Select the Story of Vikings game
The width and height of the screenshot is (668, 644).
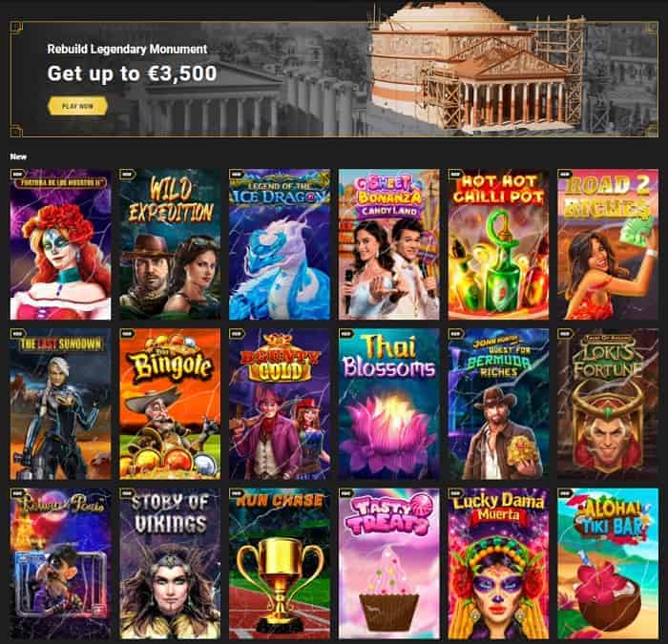click(170, 564)
